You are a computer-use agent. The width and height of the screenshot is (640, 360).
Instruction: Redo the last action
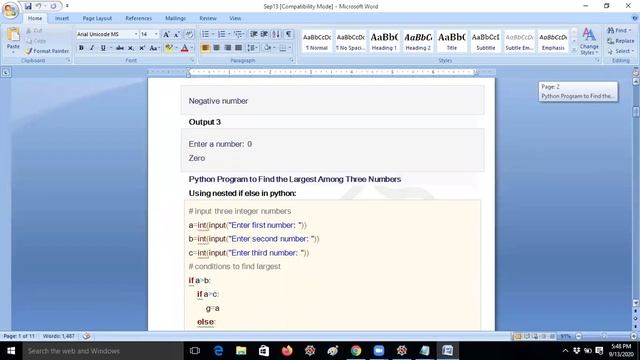[x=53, y=6]
